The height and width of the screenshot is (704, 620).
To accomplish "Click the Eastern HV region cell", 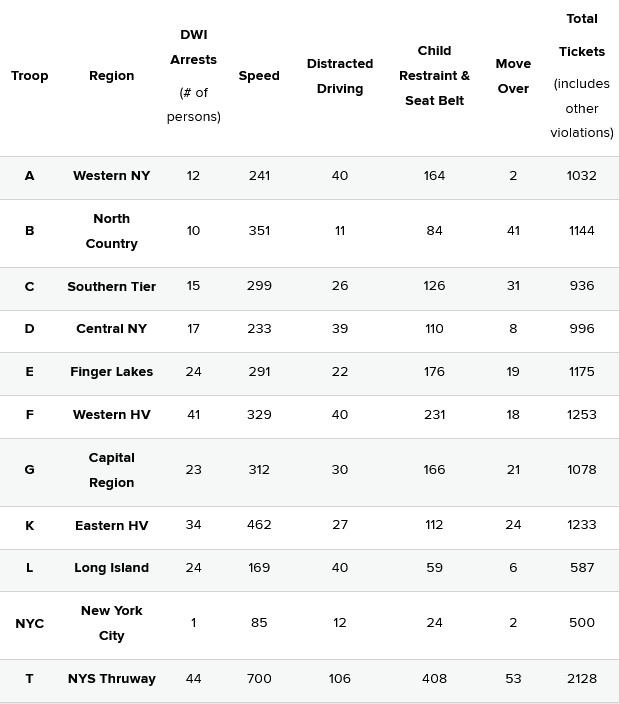I will click(x=111, y=526).
